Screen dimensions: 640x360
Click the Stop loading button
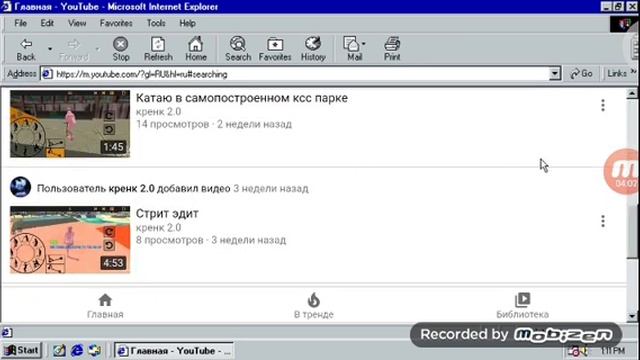pyautogui.click(x=120, y=49)
